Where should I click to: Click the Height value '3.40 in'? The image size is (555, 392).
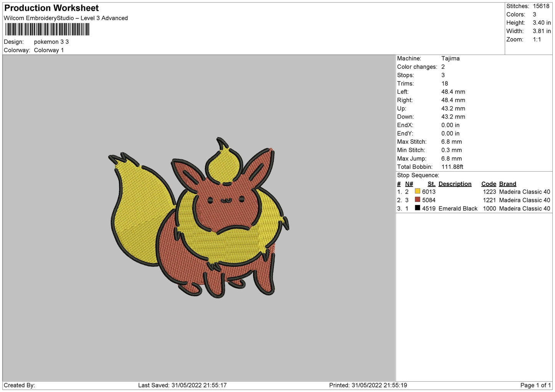[542, 23]
